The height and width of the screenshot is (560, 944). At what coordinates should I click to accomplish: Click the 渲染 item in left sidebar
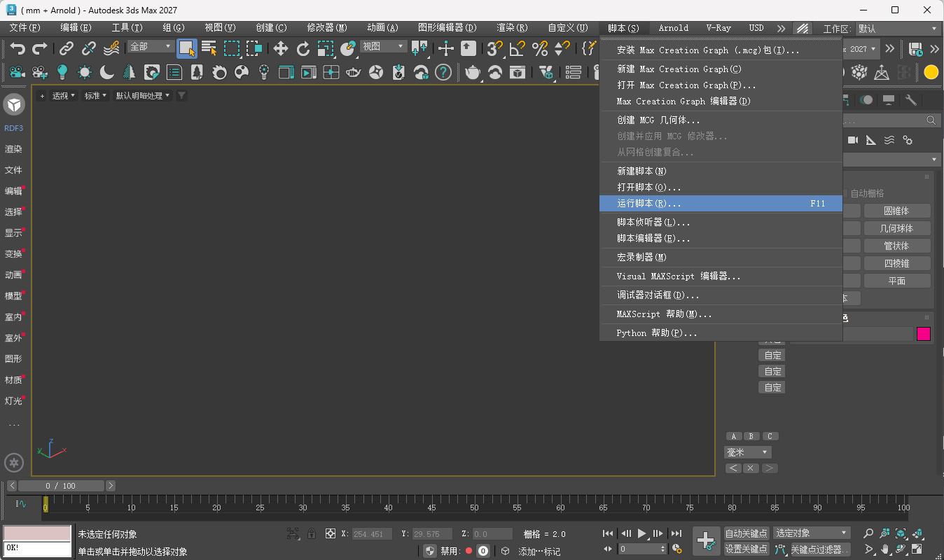pyautogui.click(x=14, y=149)
